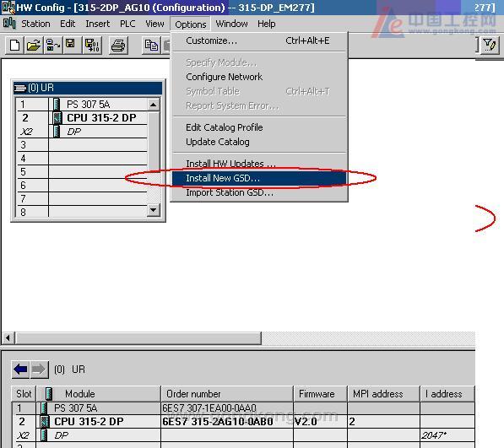Print the configuration using the printer icon
The image size is (504, 448).
pos(118,46)
